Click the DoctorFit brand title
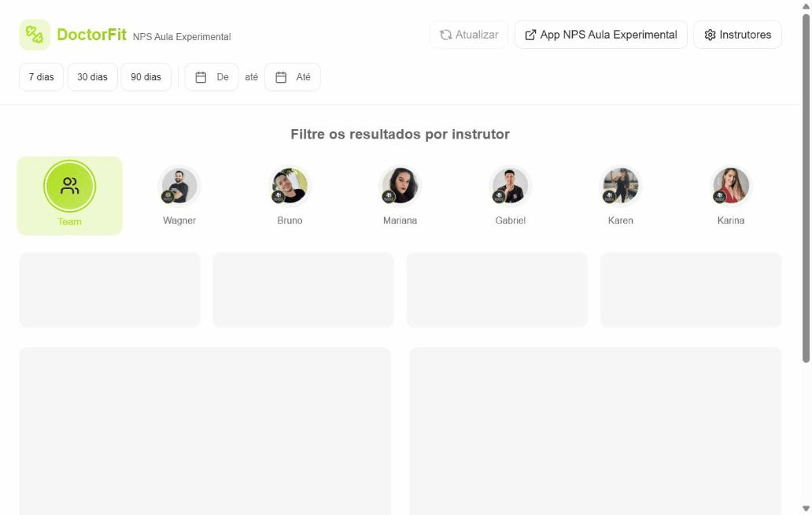 click(x=91, y=35)
